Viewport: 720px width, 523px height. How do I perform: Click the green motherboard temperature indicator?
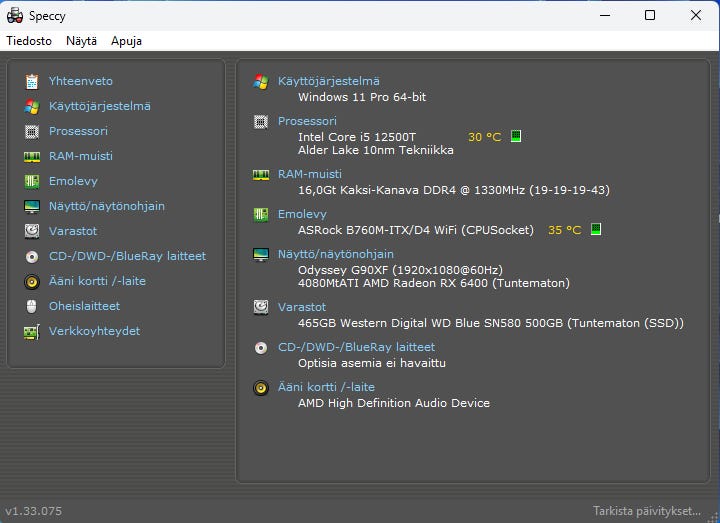596,230
